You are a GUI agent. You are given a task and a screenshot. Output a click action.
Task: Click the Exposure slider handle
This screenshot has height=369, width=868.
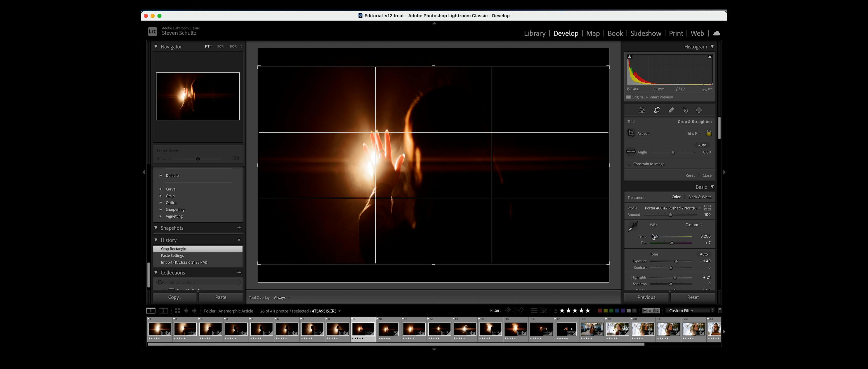[676, 261]
